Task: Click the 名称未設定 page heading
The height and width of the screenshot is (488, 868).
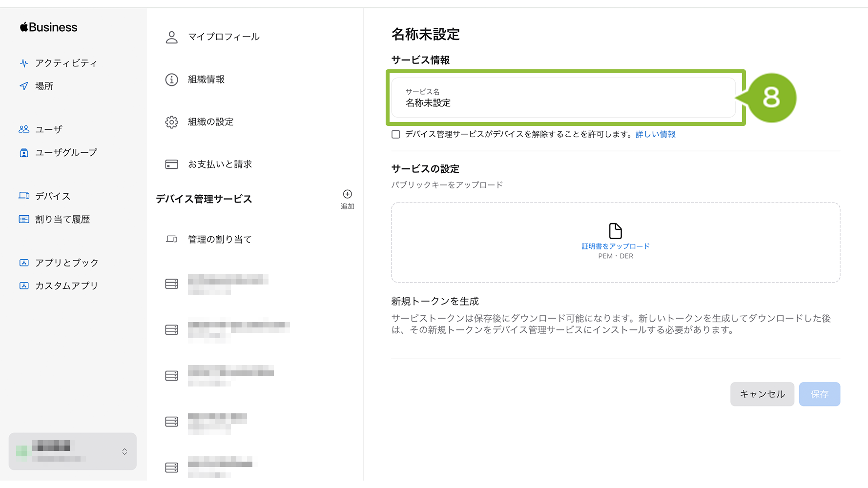Action: point(425,34)
